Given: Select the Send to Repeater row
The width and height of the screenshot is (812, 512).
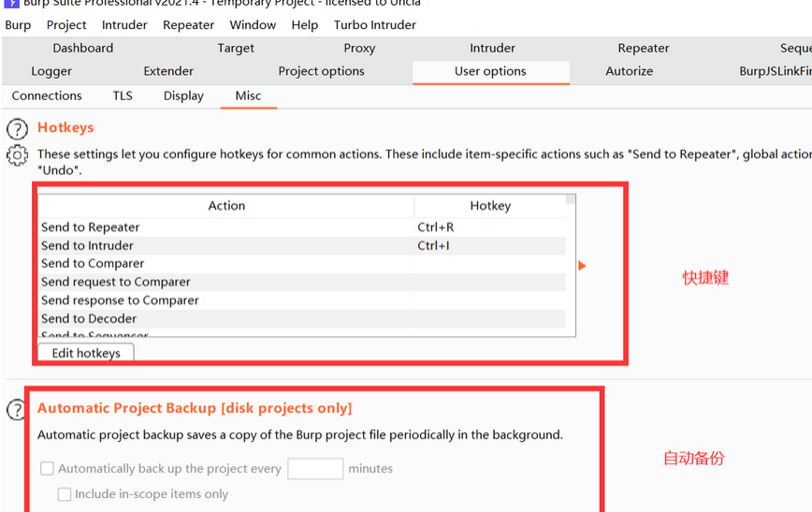Looking at the screenshot, I should [x=302, y=227].
